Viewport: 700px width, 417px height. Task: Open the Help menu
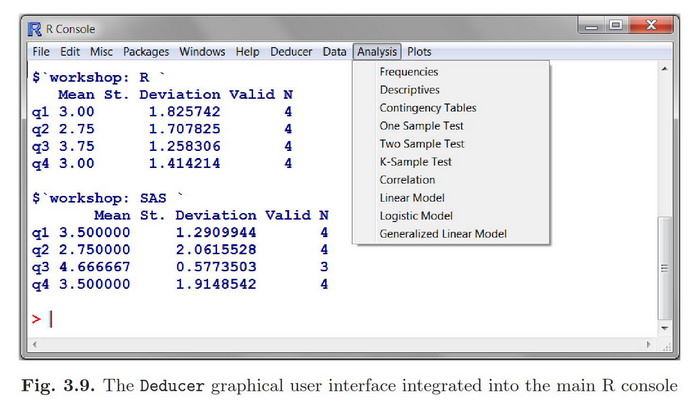pos(247,51)
